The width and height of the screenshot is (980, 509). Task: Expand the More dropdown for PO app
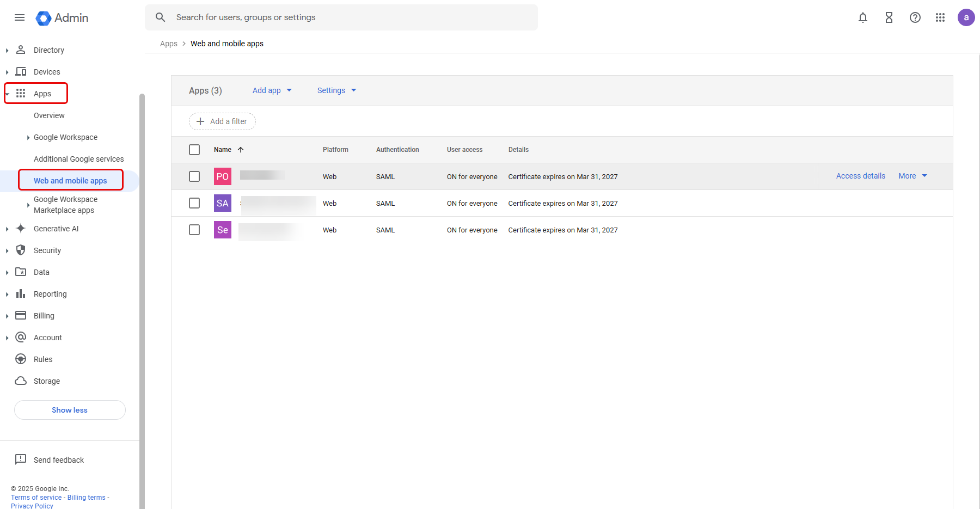pyautogui.click(x=912, y=176)
